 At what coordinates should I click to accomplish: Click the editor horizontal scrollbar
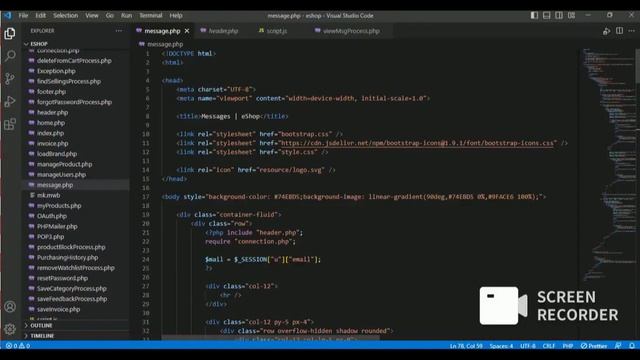(270, 338)
